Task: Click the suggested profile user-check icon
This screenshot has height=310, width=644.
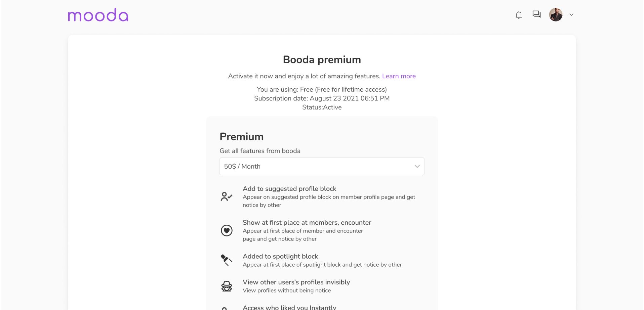Action: coord(226,196)
